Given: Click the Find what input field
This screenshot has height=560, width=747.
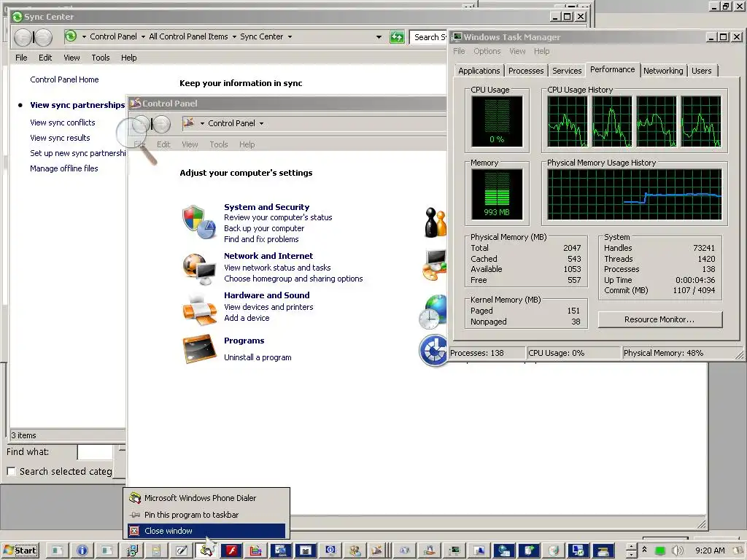Looking at the screenshot, I should [95, 452].
